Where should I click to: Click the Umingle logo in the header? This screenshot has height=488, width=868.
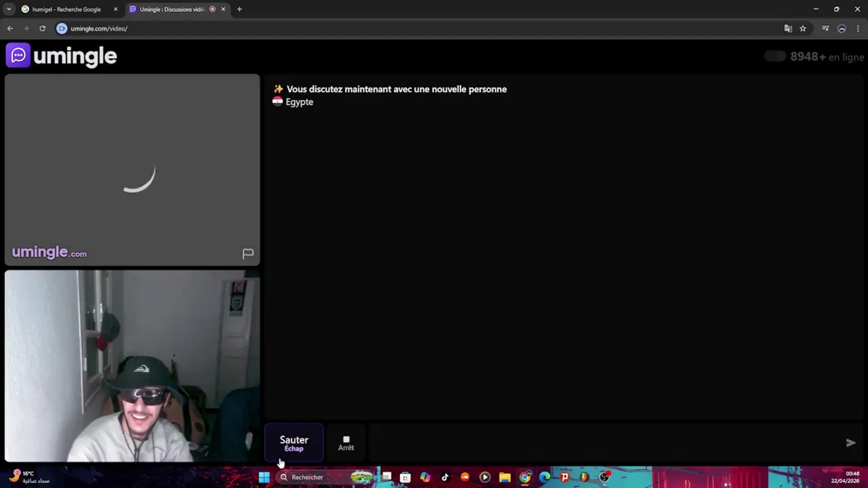62,56
